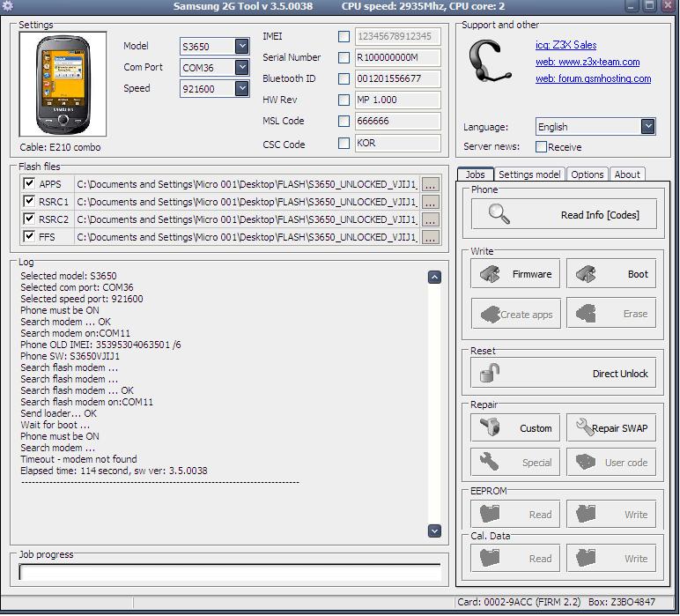Click the Serial Number input field
680x616 pixels.
click(x=397, y=57)
